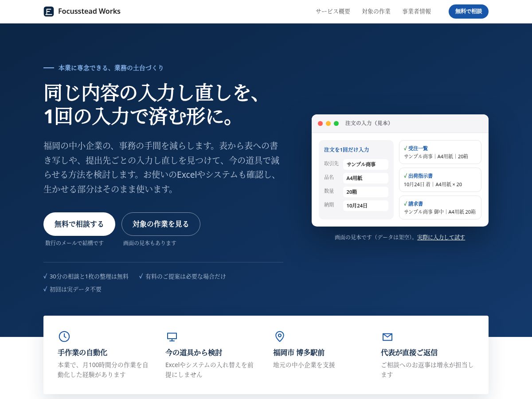Click the 代表が直接ご返信 heading

(409, 352)
